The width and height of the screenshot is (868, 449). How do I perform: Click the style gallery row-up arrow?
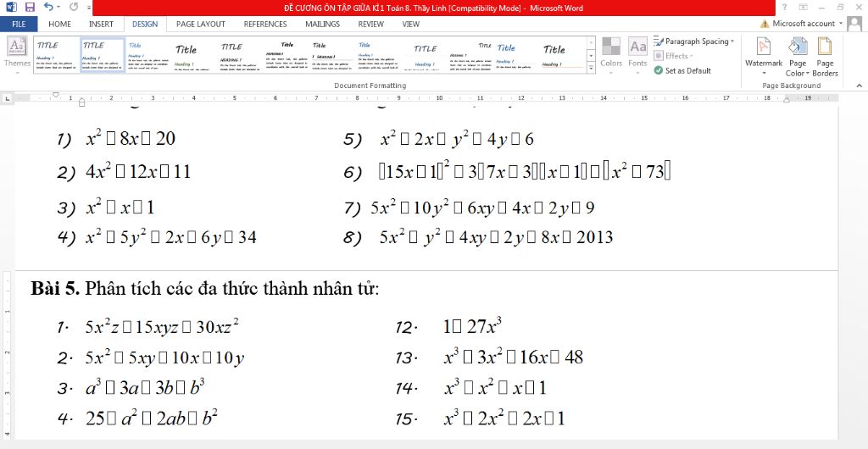591,42
